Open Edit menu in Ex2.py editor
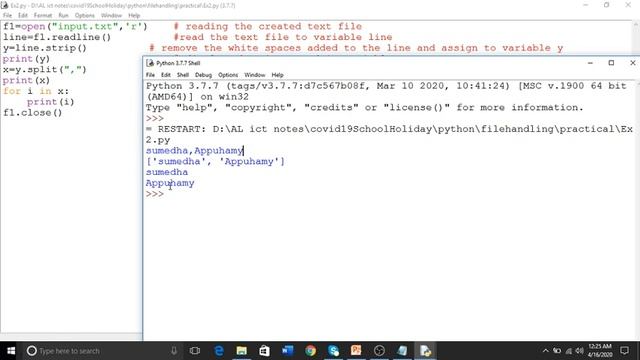Viewport: 640px width, 360px height. [22, 15]
